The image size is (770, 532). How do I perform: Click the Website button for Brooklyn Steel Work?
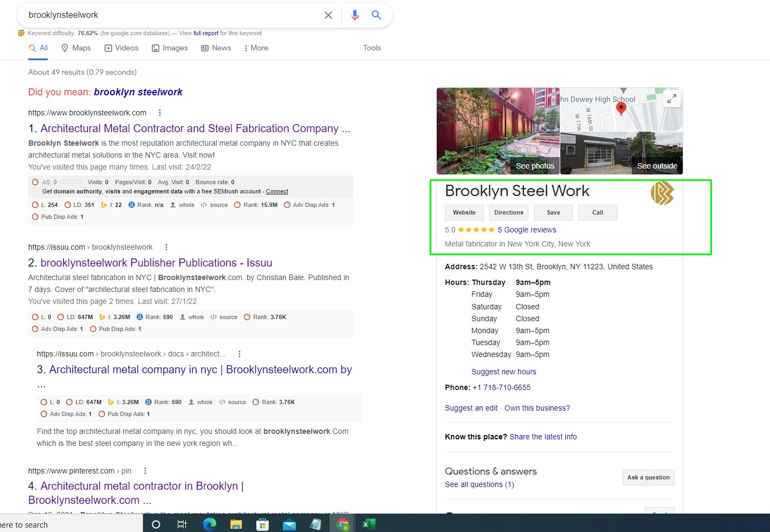(x=464, y=212)
